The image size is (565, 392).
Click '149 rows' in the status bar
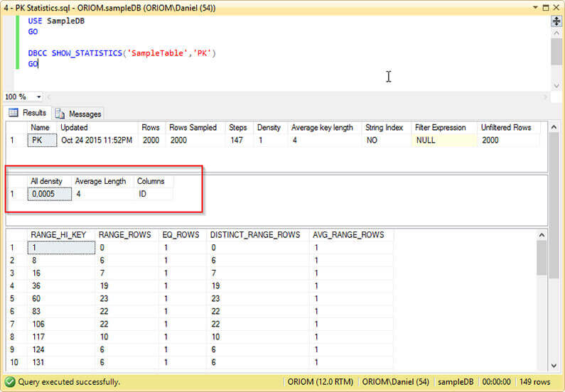(x=534, y=381)
